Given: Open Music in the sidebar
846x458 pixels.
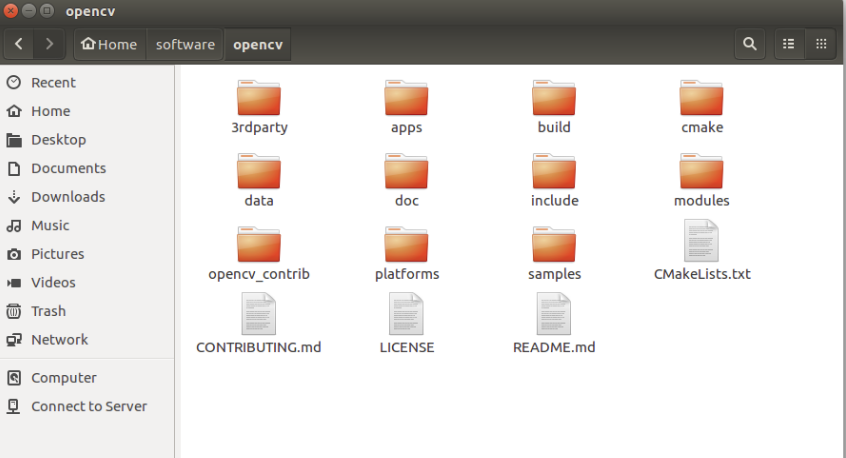Looking at the screenshot, I should (87, 225).
